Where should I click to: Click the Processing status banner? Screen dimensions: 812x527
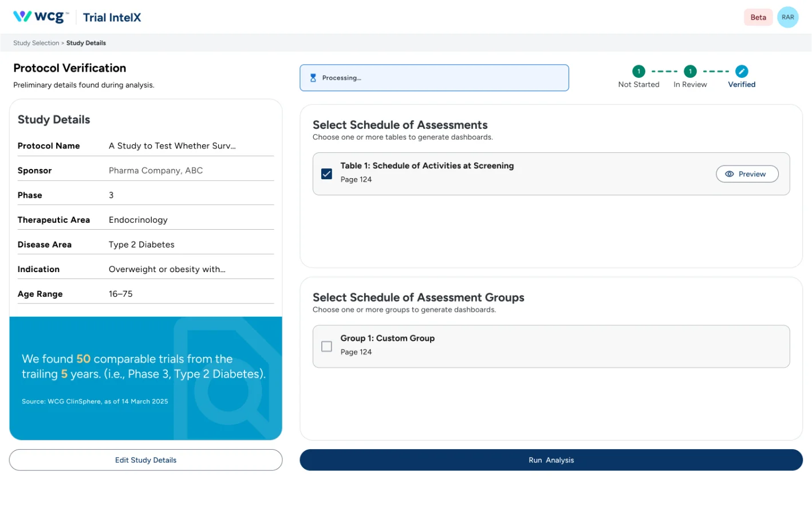tap(434, 77)
